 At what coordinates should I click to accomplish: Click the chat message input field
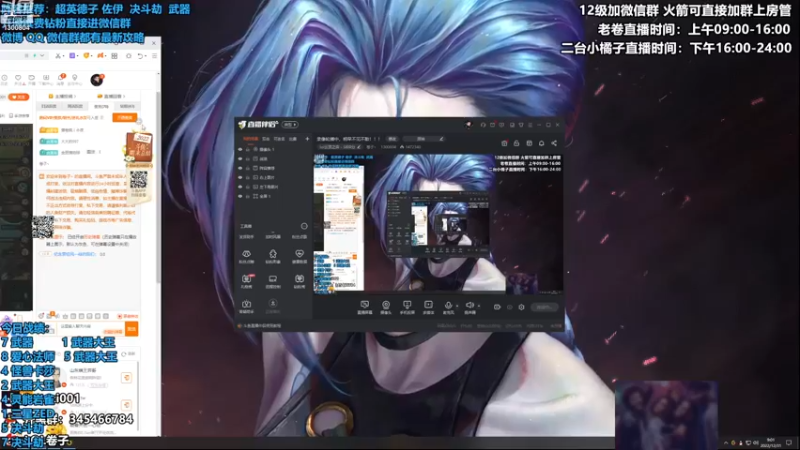tap(90, 328)
